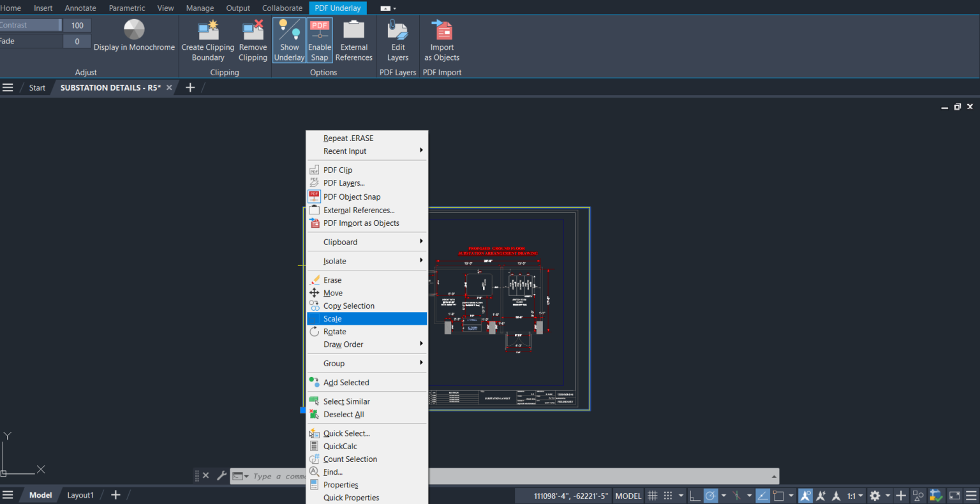Viewport: 980px width, 504px height.
Task: Click the Contrast value field showing 100
Action: click(77, 25)
